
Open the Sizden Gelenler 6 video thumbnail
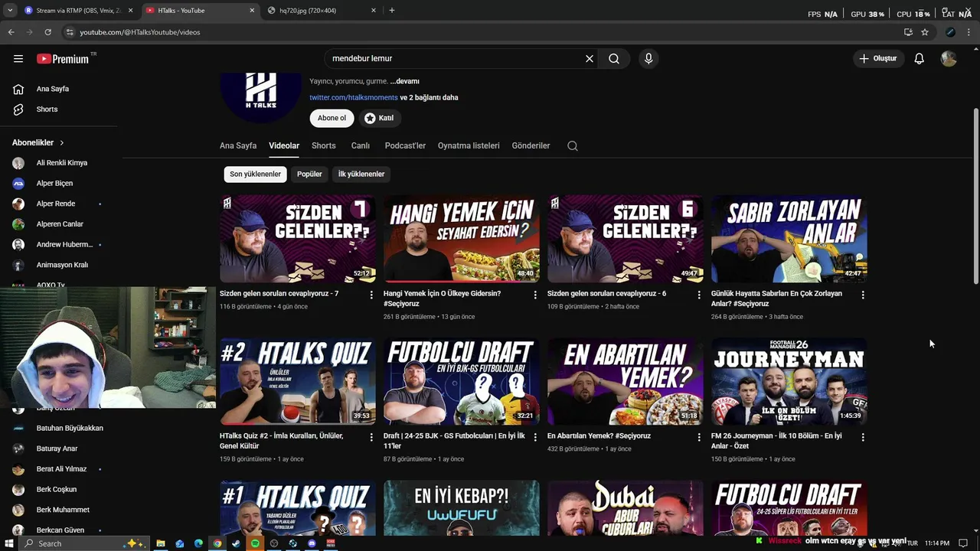pyautogui.click(x=625, y=239)
